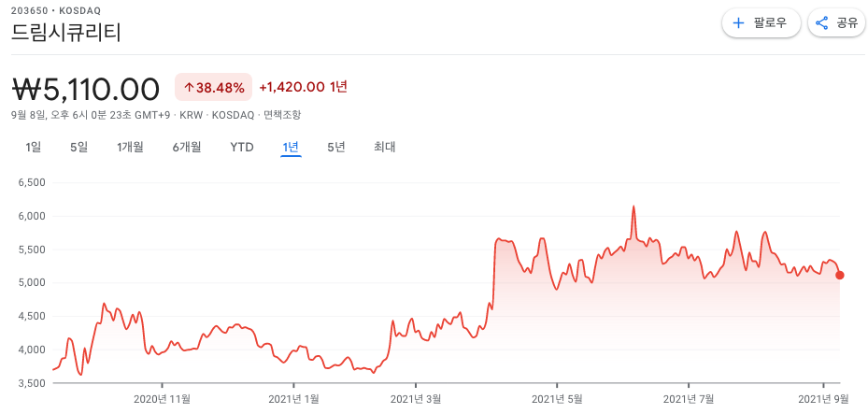Click the 면책조항 disclaimer link
The height and width of the screenshot is (414, 868).
282,115
